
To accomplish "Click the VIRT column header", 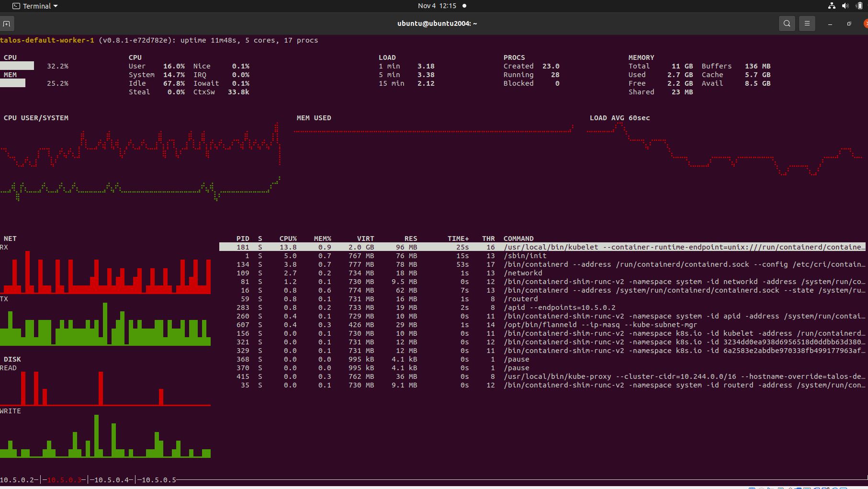I will click(365, 239).
